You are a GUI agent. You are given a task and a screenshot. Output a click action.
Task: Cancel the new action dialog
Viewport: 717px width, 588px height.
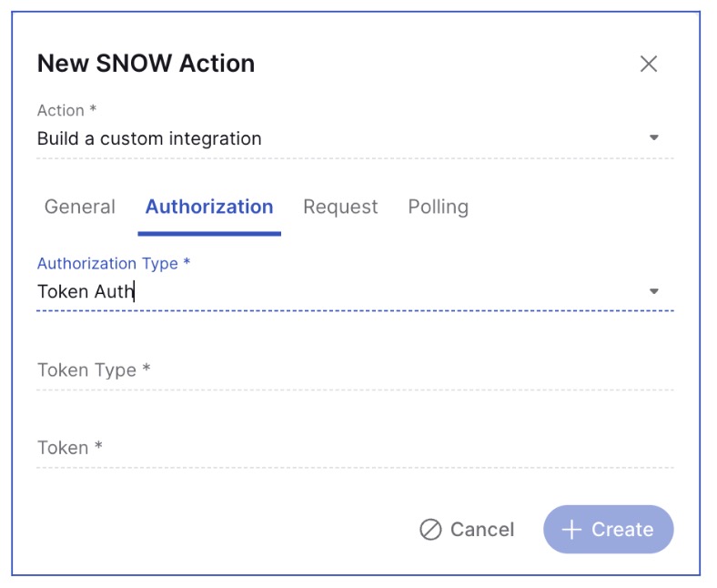(x=467, y=530)
